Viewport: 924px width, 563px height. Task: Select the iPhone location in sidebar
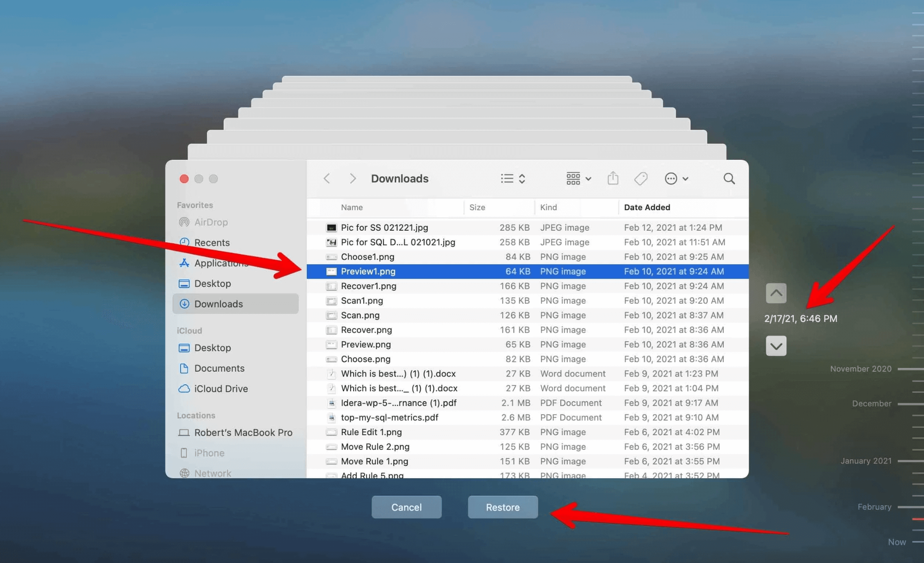coord(209,453)
